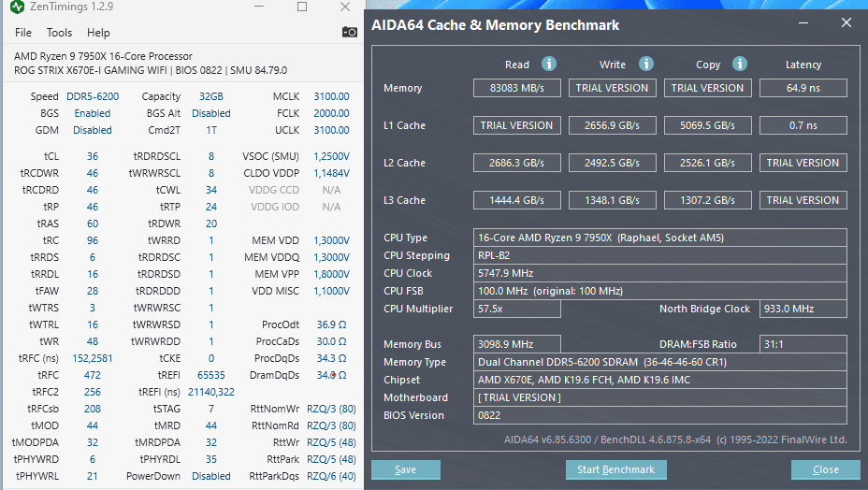The image size is (868, 490).
Task: Click North Bridge Clock 933.0 MHz
Action: pyautogui.click(x=803, y=309)
